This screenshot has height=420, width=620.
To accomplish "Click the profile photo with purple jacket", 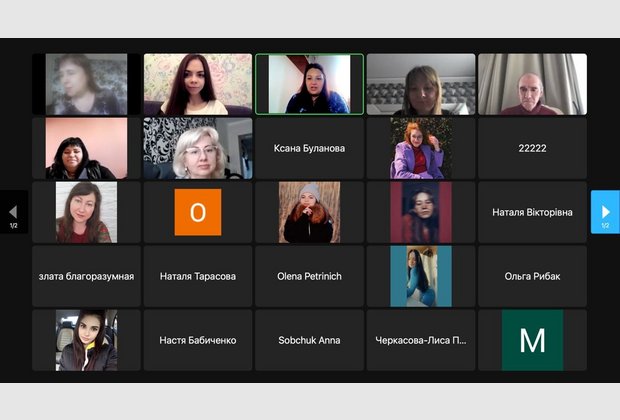I will 420,148.
